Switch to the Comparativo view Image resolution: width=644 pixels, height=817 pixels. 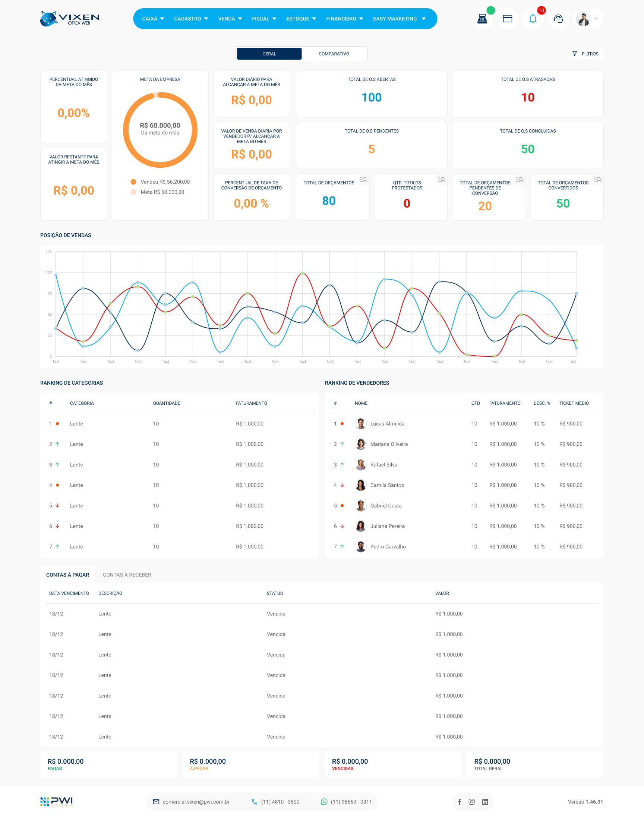point(334,54)
